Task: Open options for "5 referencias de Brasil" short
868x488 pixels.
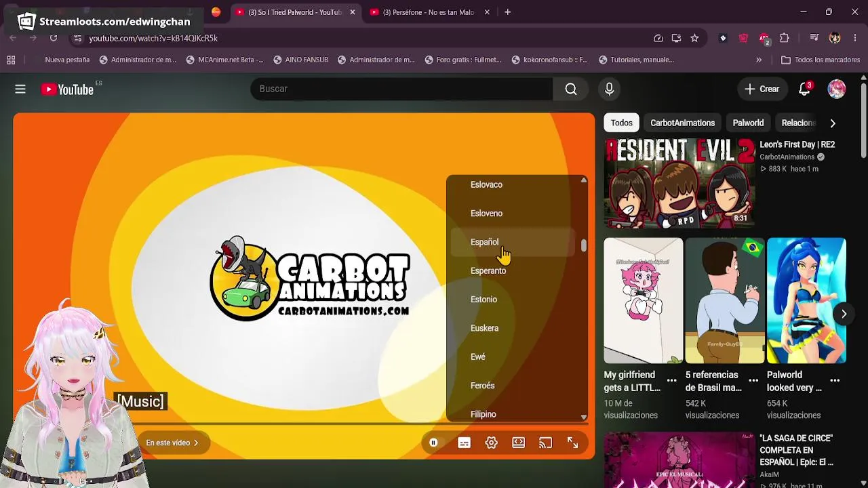Action: click(x=753, y=381)
